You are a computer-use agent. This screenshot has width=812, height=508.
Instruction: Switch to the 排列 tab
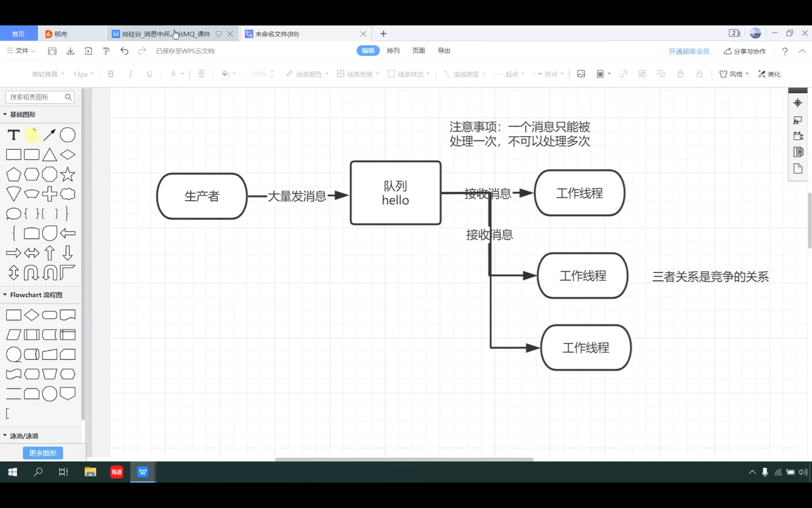393,51
